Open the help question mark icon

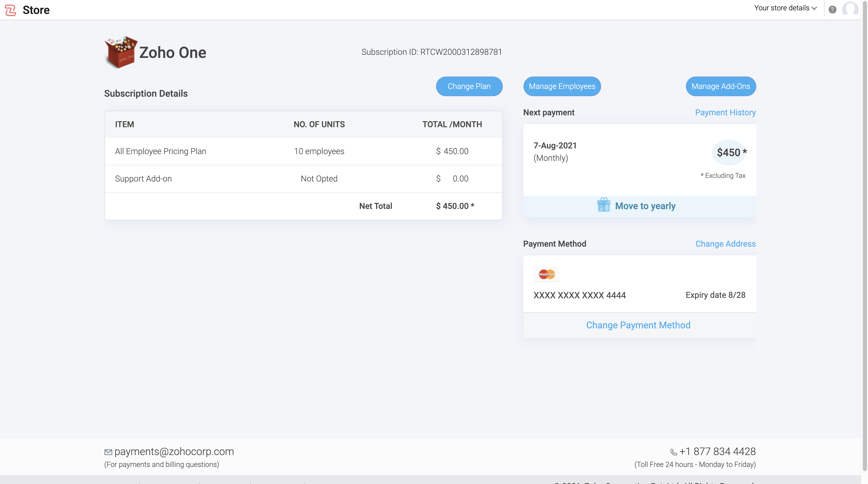click(x=832, y=9)
